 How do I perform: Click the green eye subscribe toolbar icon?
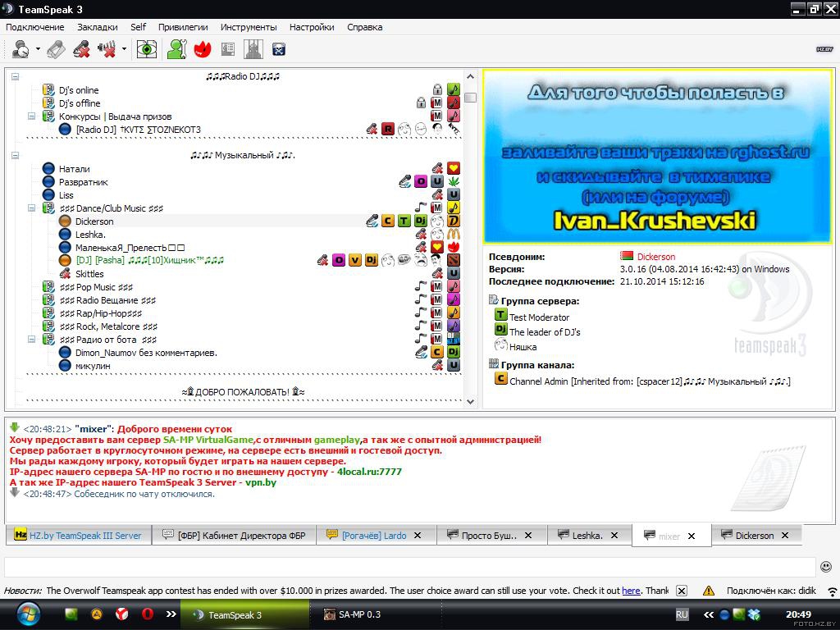[x=146, y=49]
